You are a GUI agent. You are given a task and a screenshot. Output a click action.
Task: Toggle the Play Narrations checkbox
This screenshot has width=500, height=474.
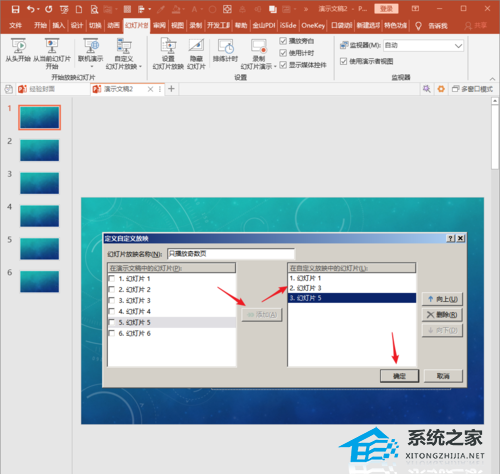[283, 41]
